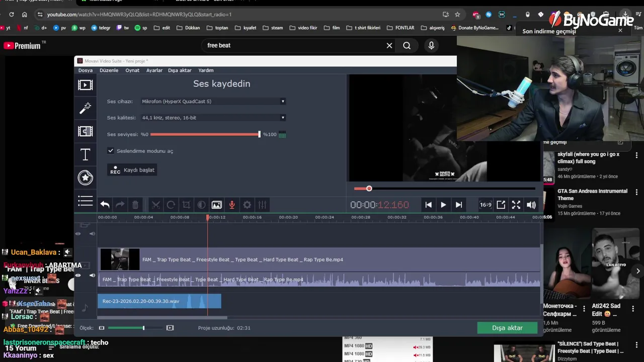Viewport: 644px width, 362px height.
Task: Reload the browser page
Action: click(12, 15)
